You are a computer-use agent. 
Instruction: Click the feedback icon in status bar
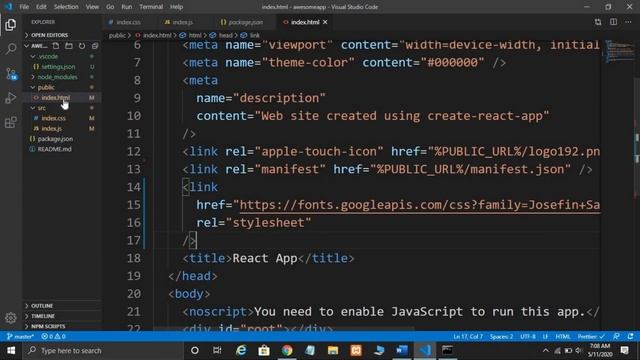click(x=616, y=337)
